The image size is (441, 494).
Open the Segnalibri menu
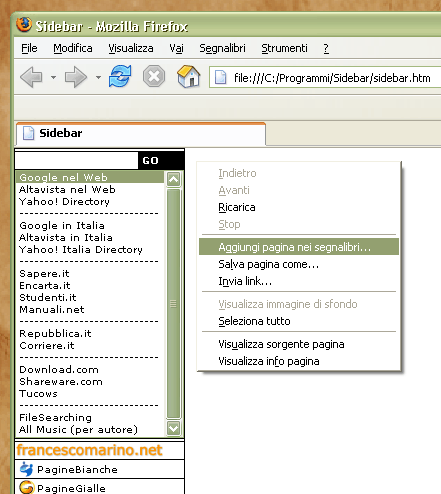tap(222, 48)
